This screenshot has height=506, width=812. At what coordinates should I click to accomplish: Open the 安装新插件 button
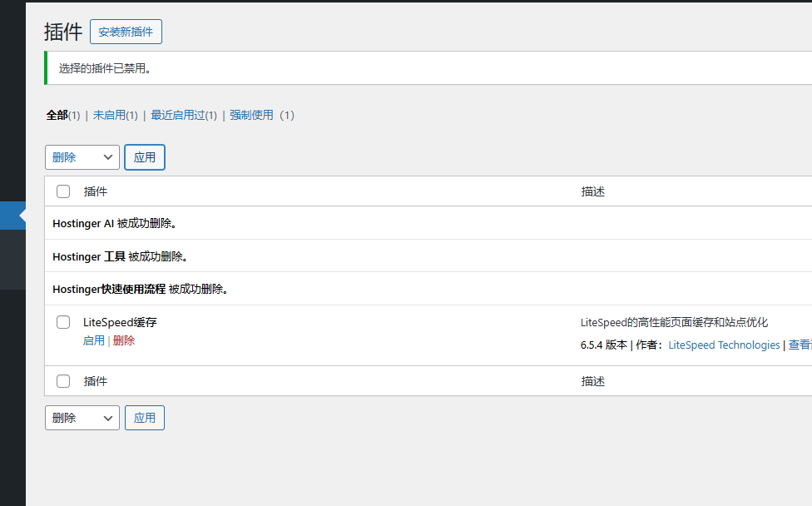tap(125, 31)
